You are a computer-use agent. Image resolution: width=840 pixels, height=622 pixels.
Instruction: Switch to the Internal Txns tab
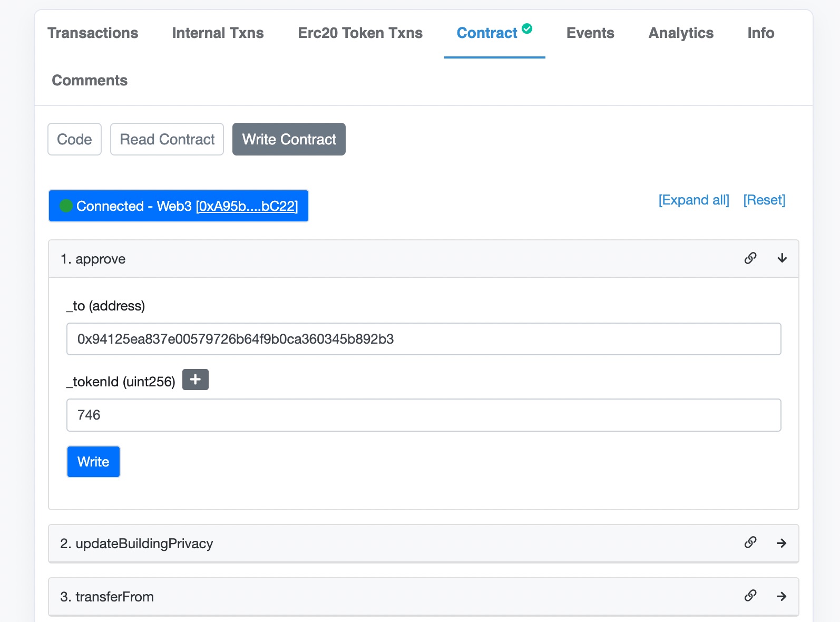coord(218,33)
